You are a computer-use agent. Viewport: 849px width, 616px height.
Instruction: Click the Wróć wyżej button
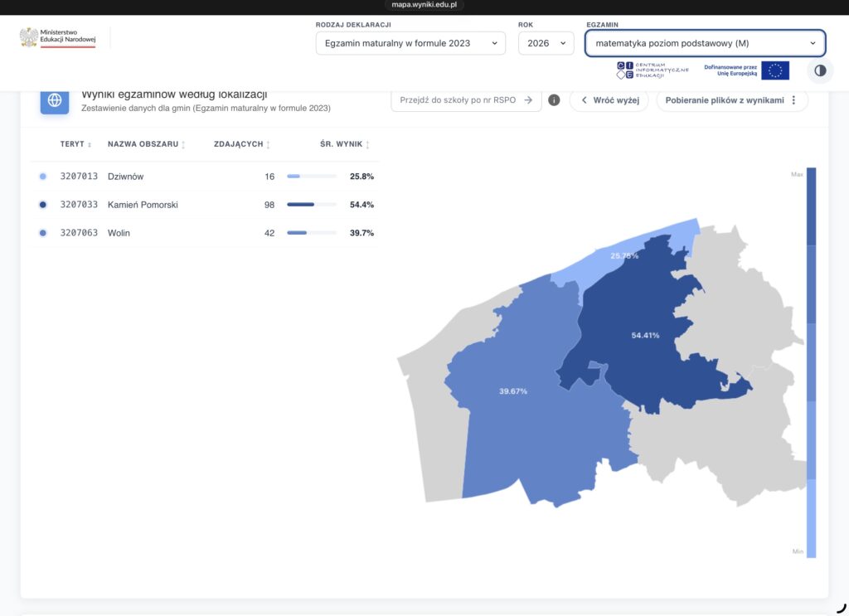(609, 100)
